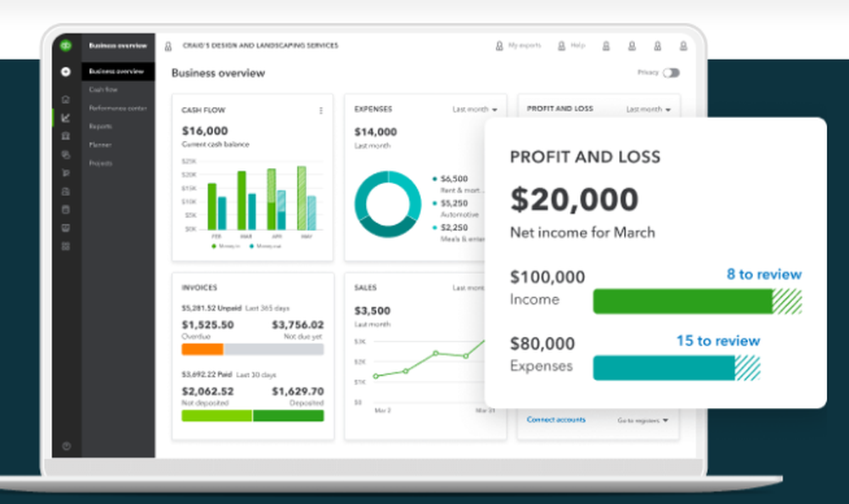Image resolution: width=849 pixels, height=504 pixels.
Task: Open Planner in the side menu
Action: point(100,145)
